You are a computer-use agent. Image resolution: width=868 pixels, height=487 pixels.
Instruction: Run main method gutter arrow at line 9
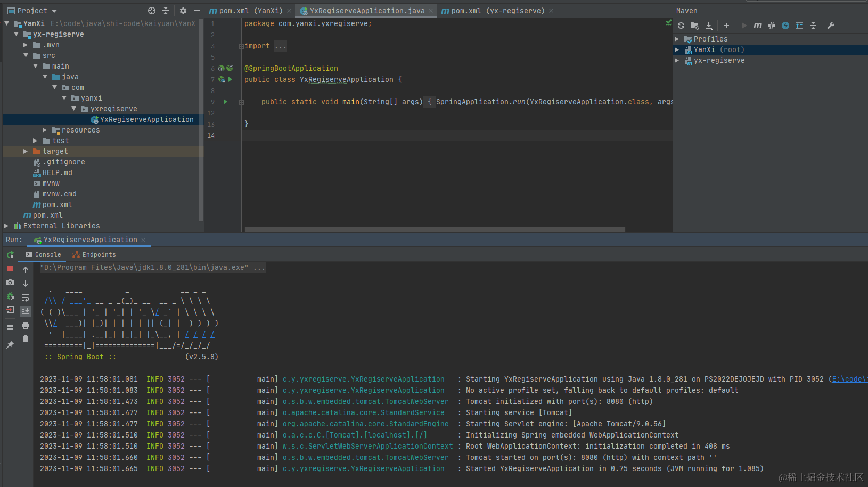(x=225, y=102)
